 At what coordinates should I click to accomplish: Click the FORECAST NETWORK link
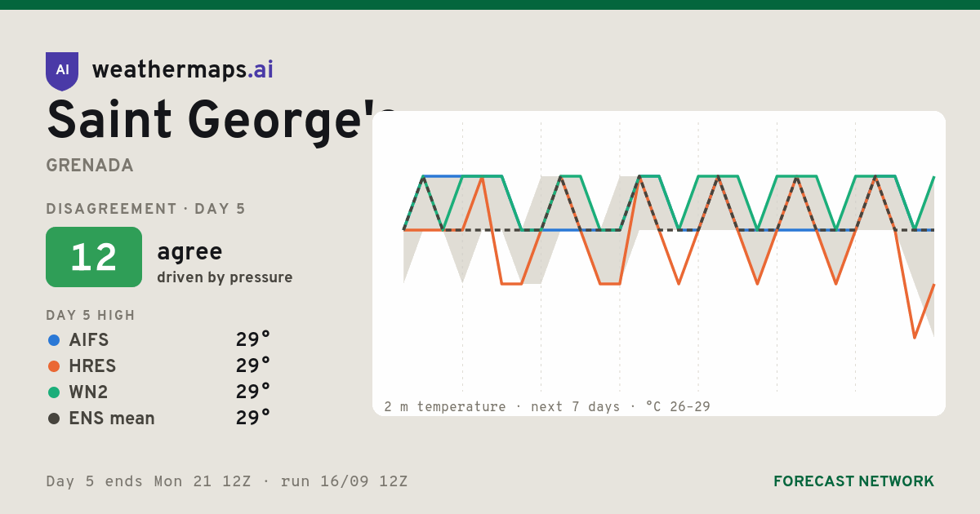click(x=854, y=481)
